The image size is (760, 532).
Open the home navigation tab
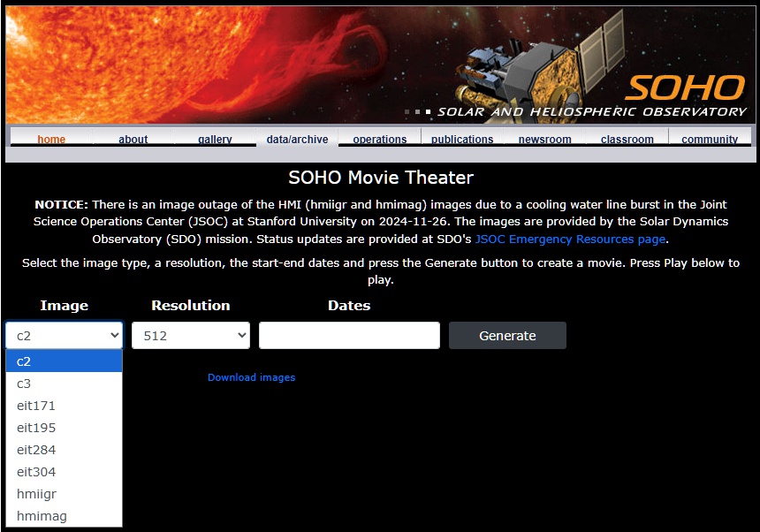coord(51,139)
